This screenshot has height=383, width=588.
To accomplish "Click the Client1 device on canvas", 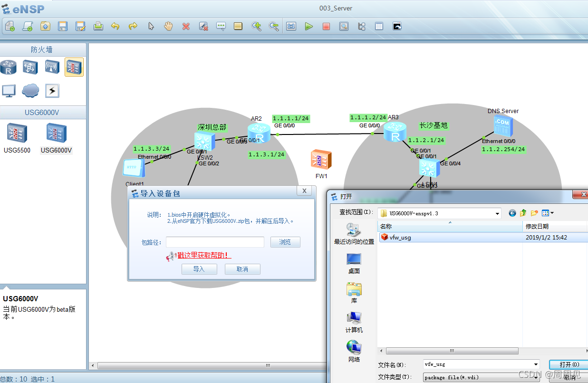I will tap(134, 168).
